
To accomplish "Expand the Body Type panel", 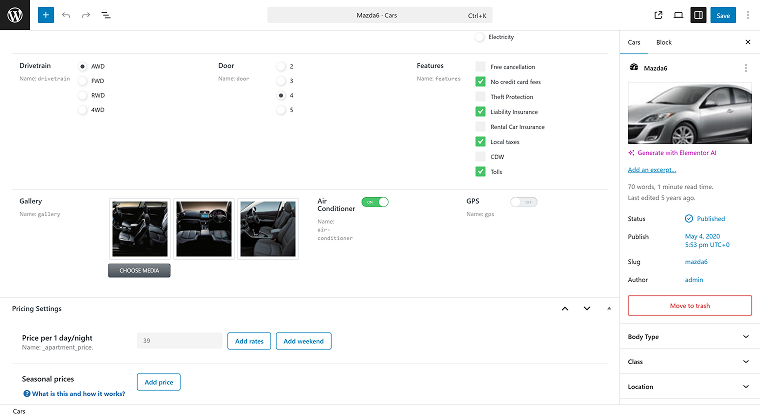I will pyautogui.click(x=690, y=337).
